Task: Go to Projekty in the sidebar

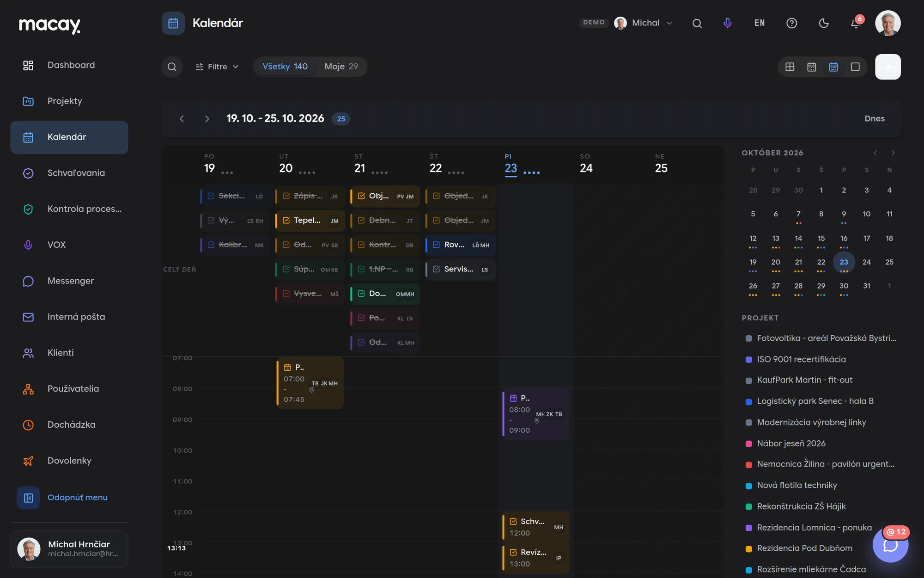Action: pyautogui.click(x=69, y=101)
